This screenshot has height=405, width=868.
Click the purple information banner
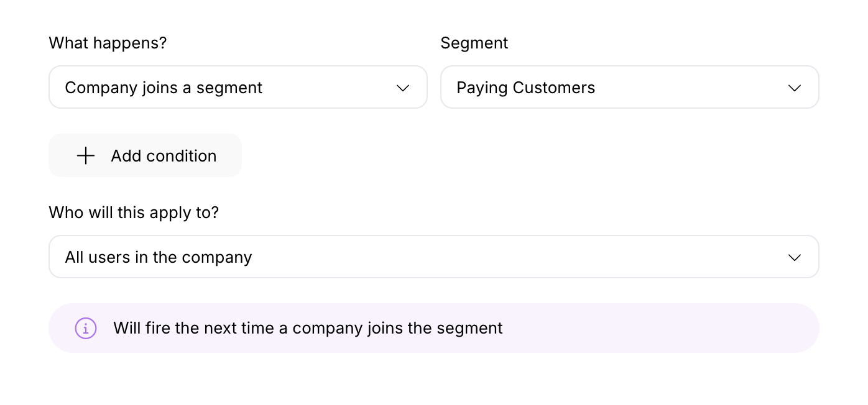[434, 328]
